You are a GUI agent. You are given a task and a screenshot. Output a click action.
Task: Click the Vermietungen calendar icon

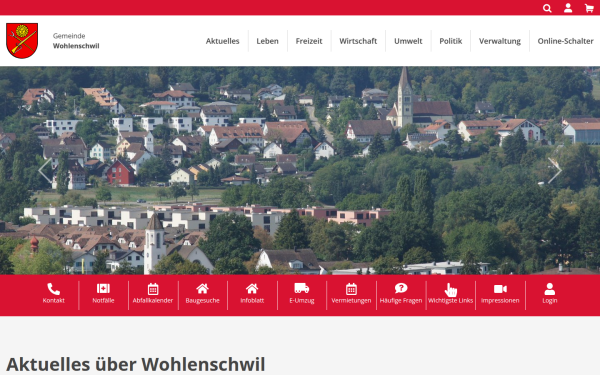coord(351,289)
